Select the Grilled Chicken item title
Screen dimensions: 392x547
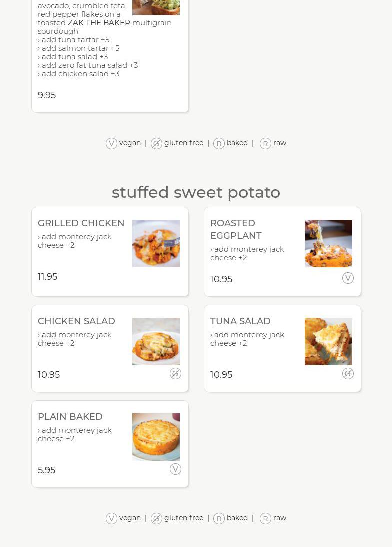coord(81,223)
